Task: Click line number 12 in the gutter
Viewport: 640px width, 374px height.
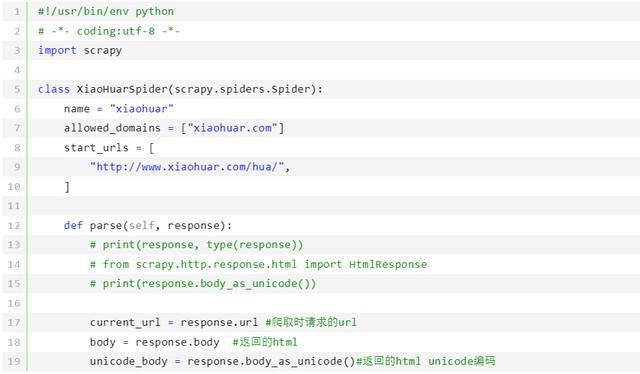Action: click(x=14, y=225)
